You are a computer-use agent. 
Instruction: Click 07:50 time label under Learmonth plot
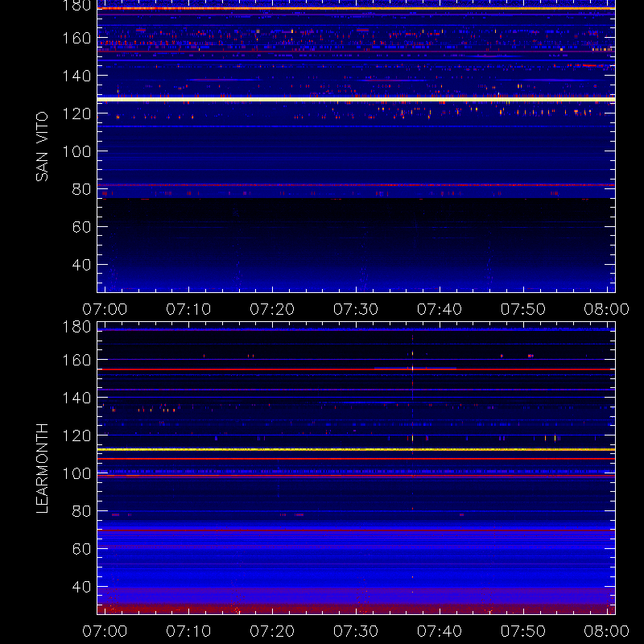pyautogui.click(x=522, y=631)
